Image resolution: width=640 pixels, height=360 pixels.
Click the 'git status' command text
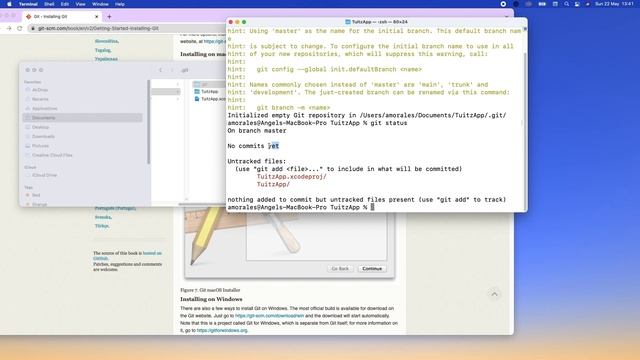click(389, 123)
